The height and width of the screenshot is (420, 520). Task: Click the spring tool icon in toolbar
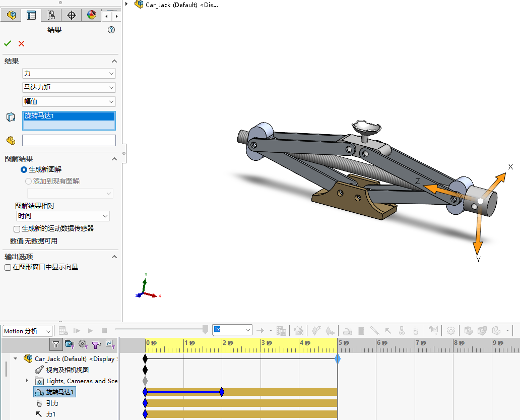point(361,331)
